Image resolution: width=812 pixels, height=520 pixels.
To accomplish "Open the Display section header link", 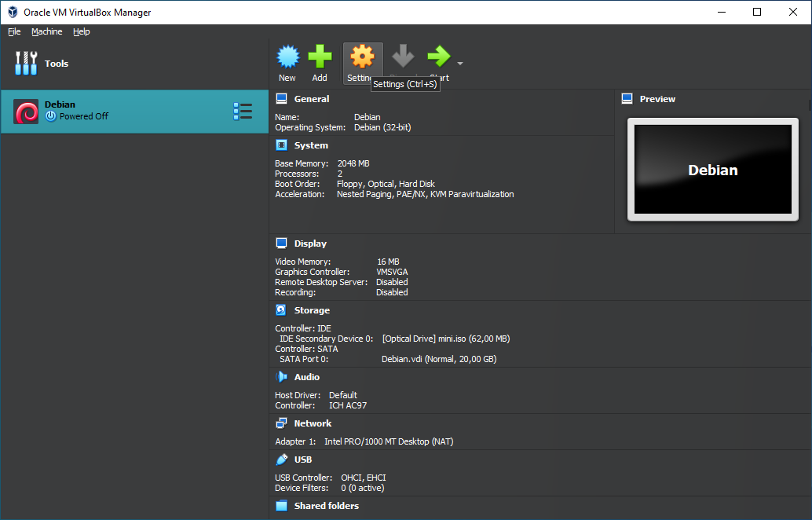I will 311,243.
